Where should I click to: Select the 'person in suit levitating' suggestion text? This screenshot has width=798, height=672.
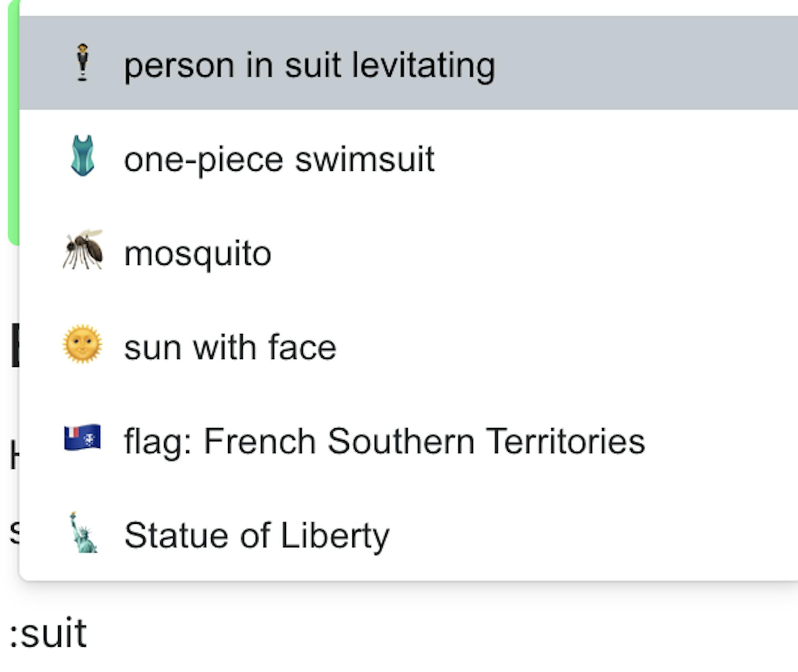(310, 65)
